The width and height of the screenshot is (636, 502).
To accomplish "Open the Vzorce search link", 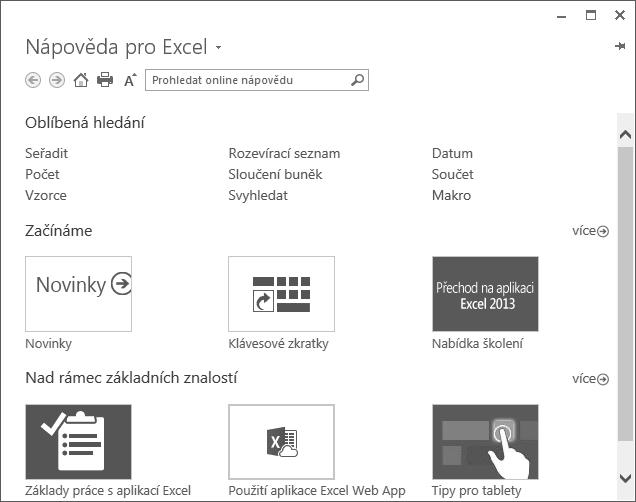I will point(46,195).
